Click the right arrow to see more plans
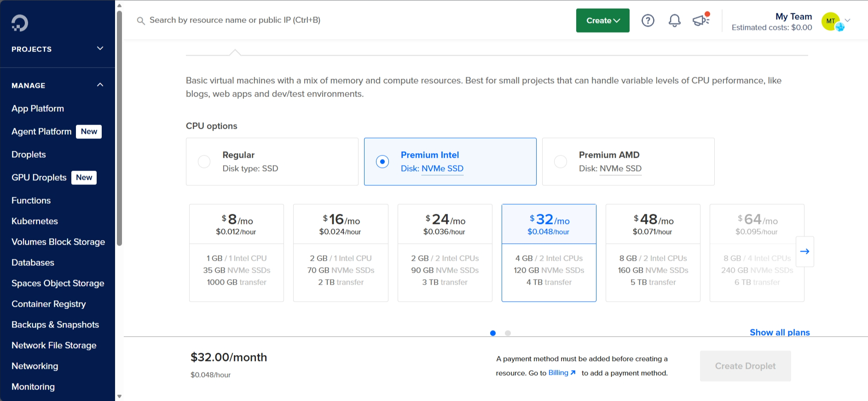This screenshot has height=401, width=868. pos(805,252)
